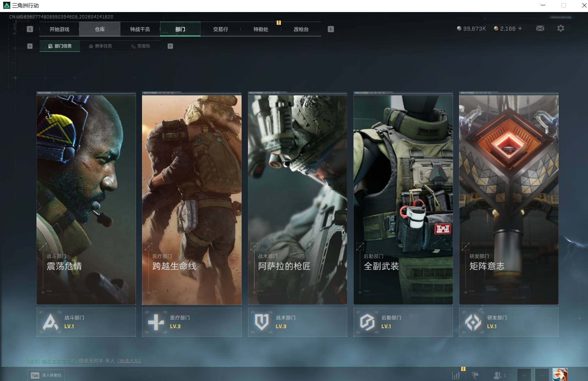Image resolution: width=588 pixels, height=381 pixels.
Task: Select the 赛季任务 sub-tab
Action: pyautogui.click(x=100, y=46)
